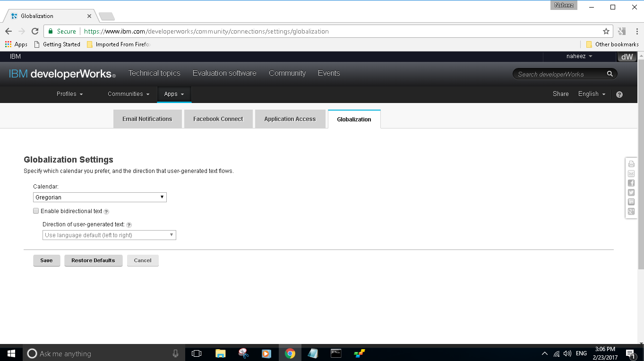
Task: Click the print page icon in side toolbar
Action: (x=631, y=164)
